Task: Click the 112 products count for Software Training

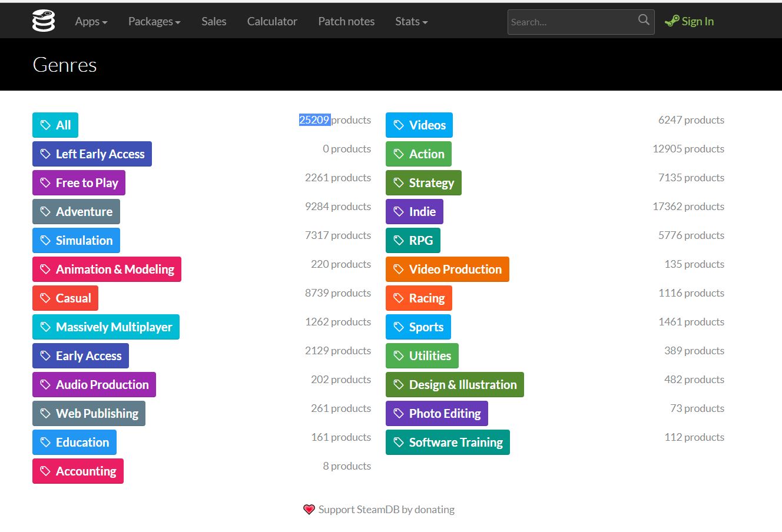Action: pyautogui.click(x=694, y=437)
